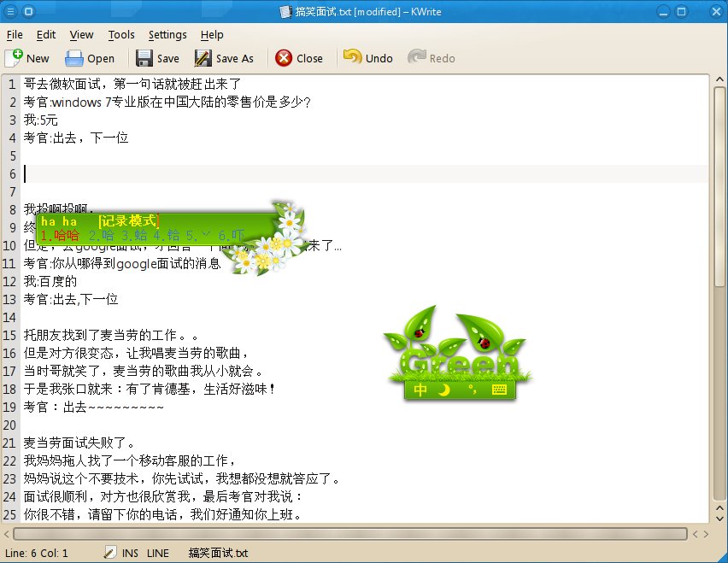728x563 pixels.
Task: Toggle INS insert mode in status bar
Action: tap(130, 554)
